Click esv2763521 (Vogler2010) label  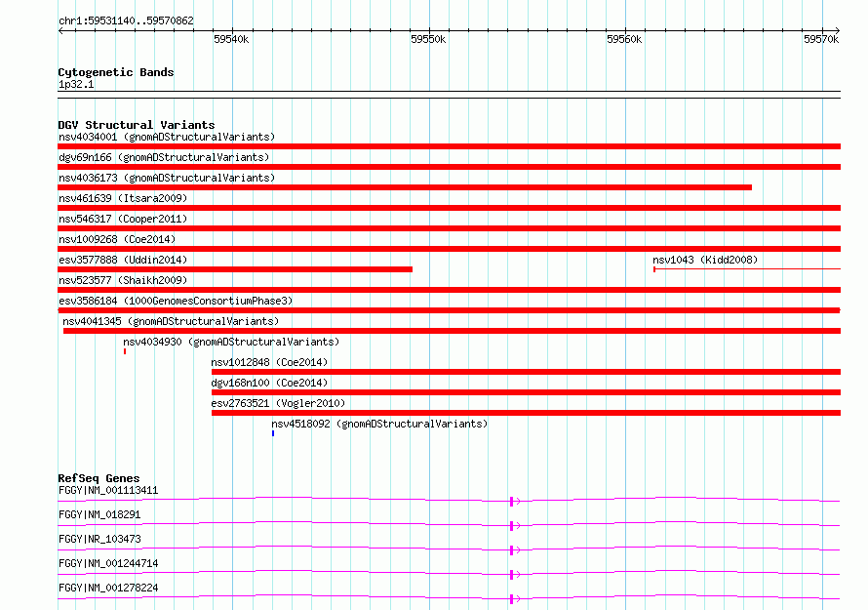pos(278,403)
